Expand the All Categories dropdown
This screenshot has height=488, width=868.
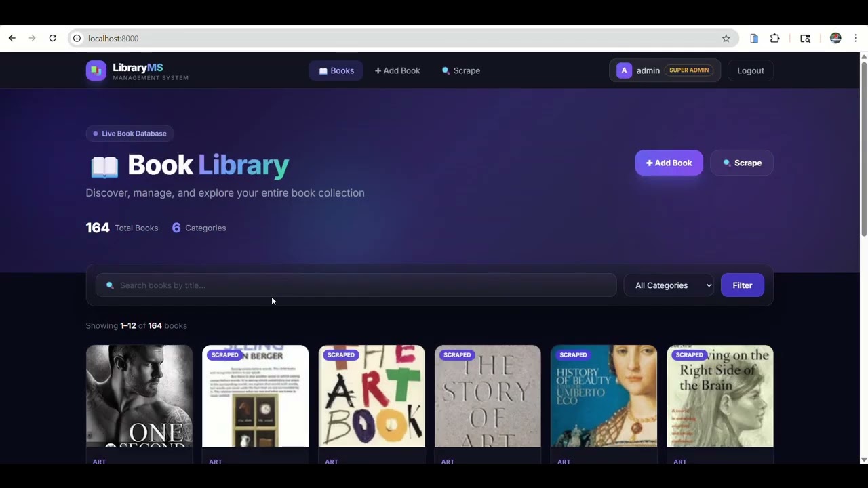(669, 285)
